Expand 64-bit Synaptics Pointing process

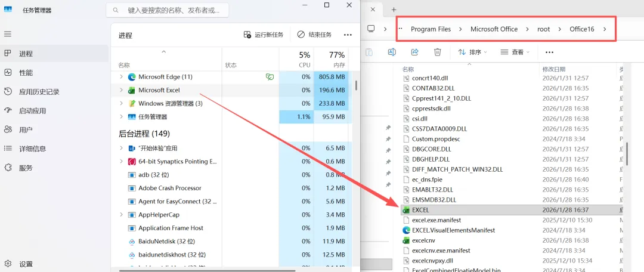point(120,162)
